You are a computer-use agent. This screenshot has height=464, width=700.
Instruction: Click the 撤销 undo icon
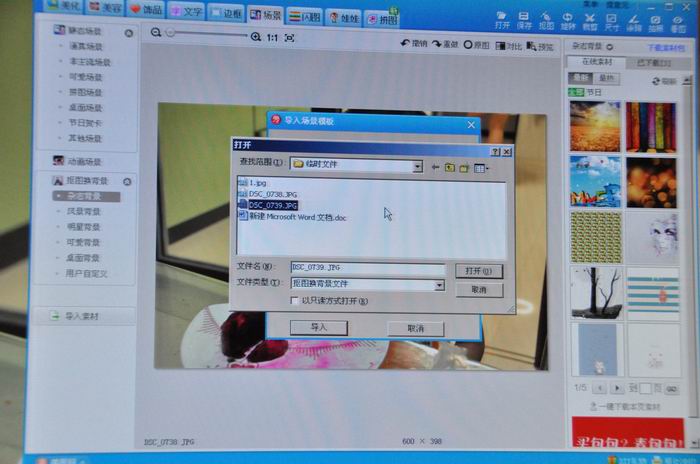[x=413, y=45]
